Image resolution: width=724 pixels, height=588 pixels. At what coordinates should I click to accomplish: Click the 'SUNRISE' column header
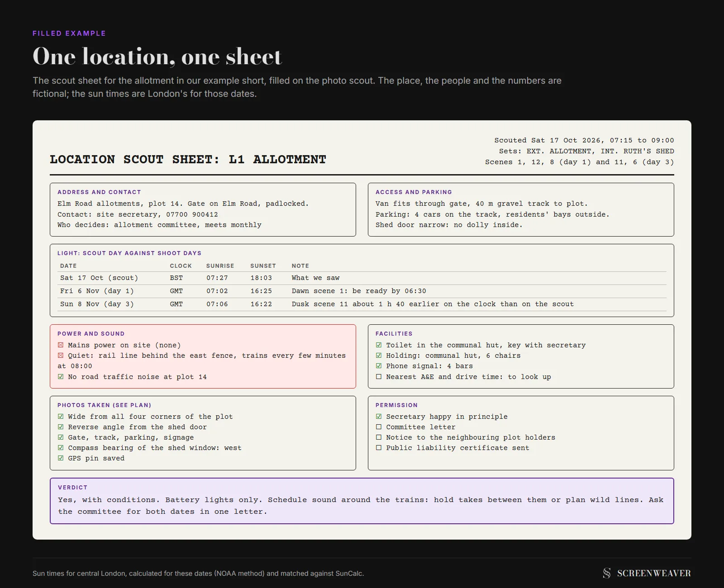220,266
